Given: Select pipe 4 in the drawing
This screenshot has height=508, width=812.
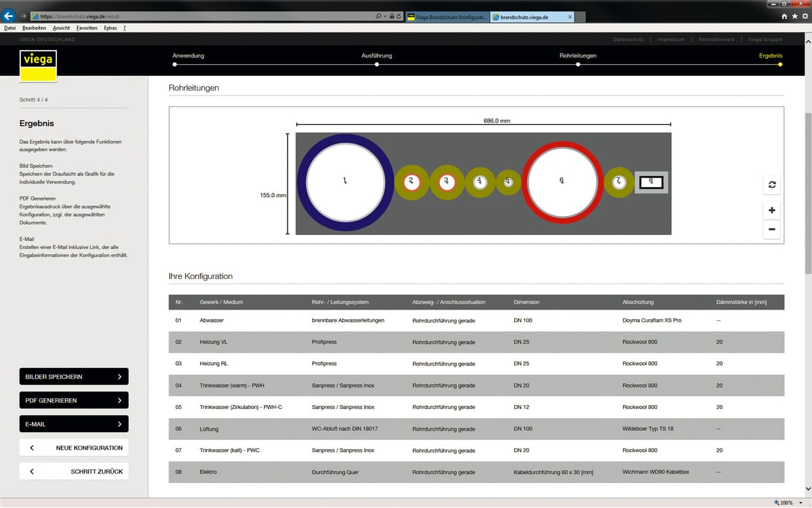Looking at the screenshot, I should [480, 182].
